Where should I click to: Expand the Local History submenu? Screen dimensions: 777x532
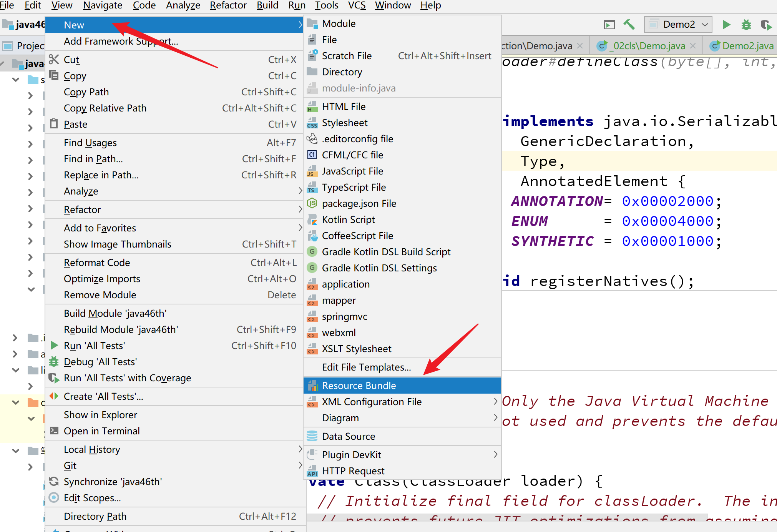[92, 449]
